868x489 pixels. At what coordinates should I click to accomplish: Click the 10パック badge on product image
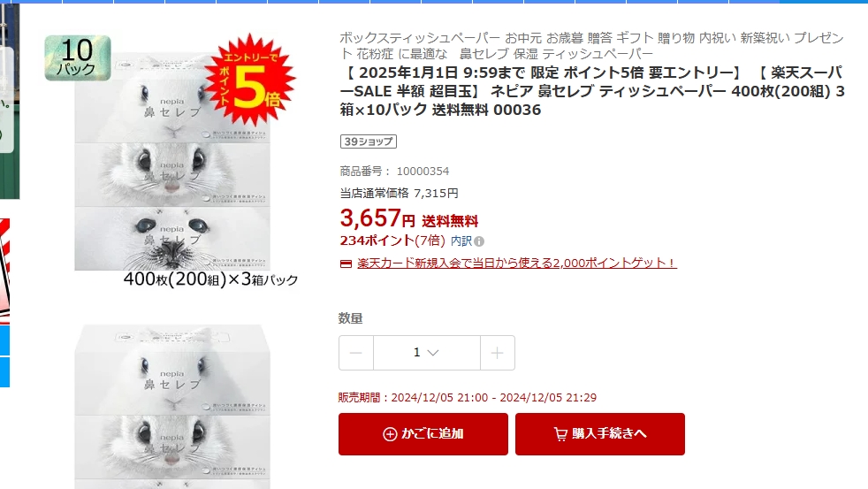(x=78, y=58)
